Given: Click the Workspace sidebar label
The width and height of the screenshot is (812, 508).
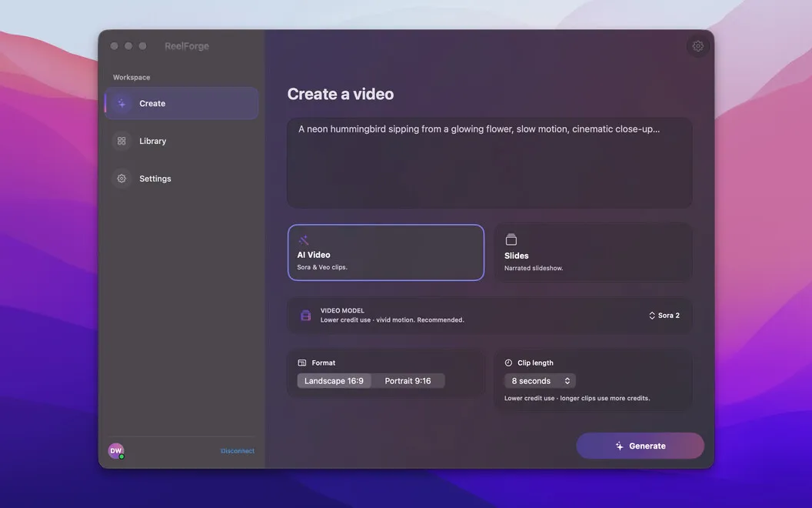Looking at the screenshot, I should [x=131, y=77].
